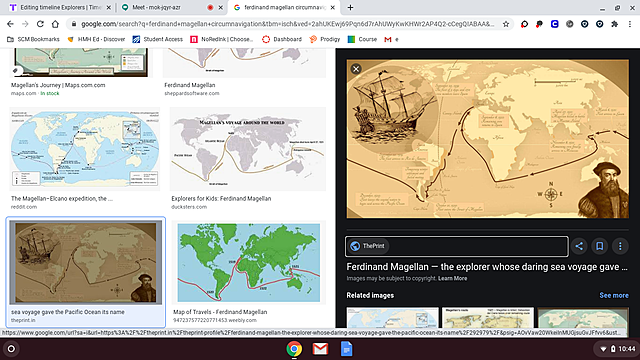Click 'The Magellan–Elcano expedition, the ...' caption

[62, 198]
